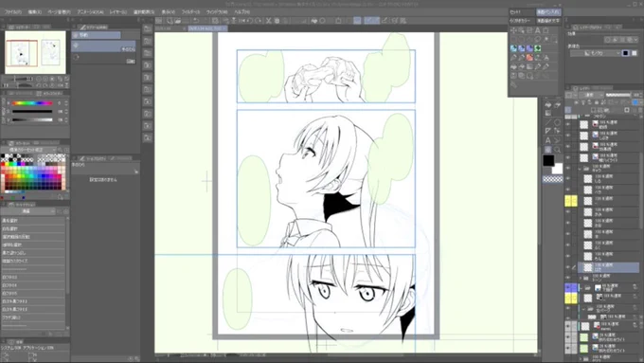This screenshot has width=644, height=363.
Task: Collapse the キャラ layer folder
Action: coord(580,169)
